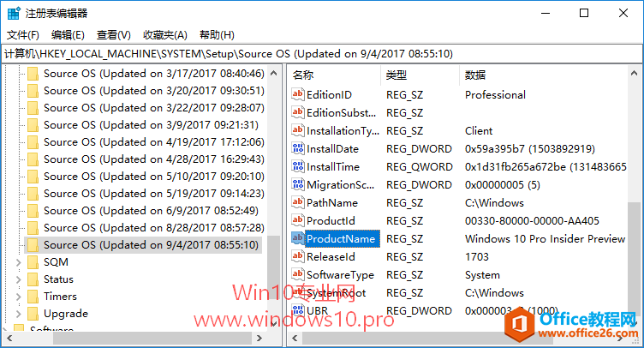The width and height of the screenshot is (644, 348).
Task: Click the SoftwareType string value icon
Action: point(298,274)
